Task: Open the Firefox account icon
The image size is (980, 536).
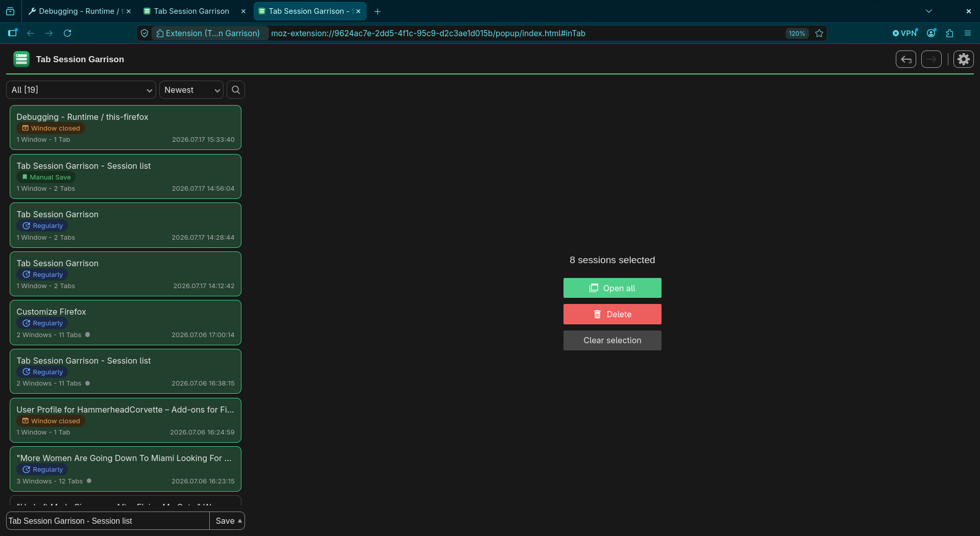Action: point(932,33)
